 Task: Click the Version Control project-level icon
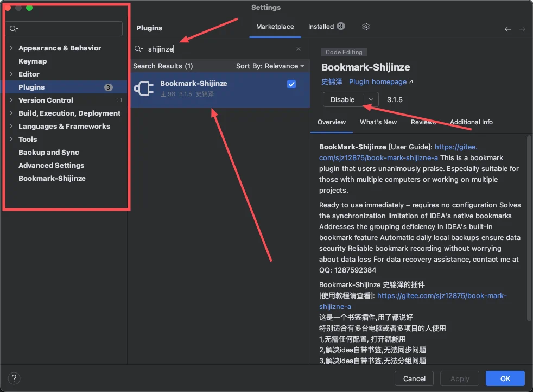(119, 100)
